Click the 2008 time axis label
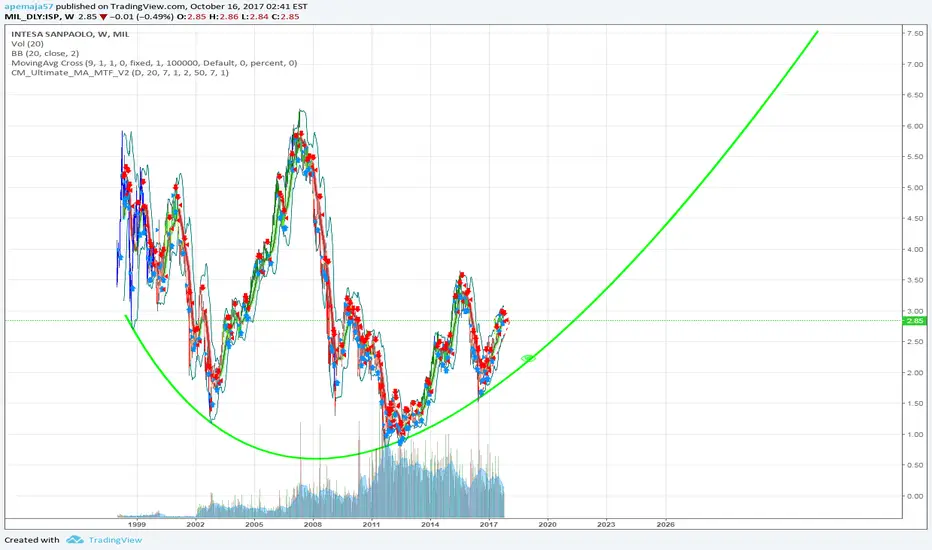 313,524
